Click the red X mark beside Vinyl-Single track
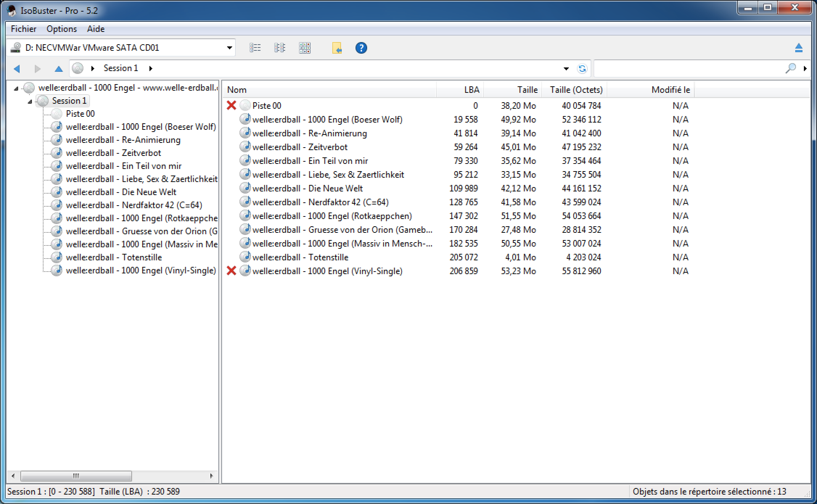Image resolution: width=817 pixels, height=504 pixels. pyautogui.click(x=231, y=271)
